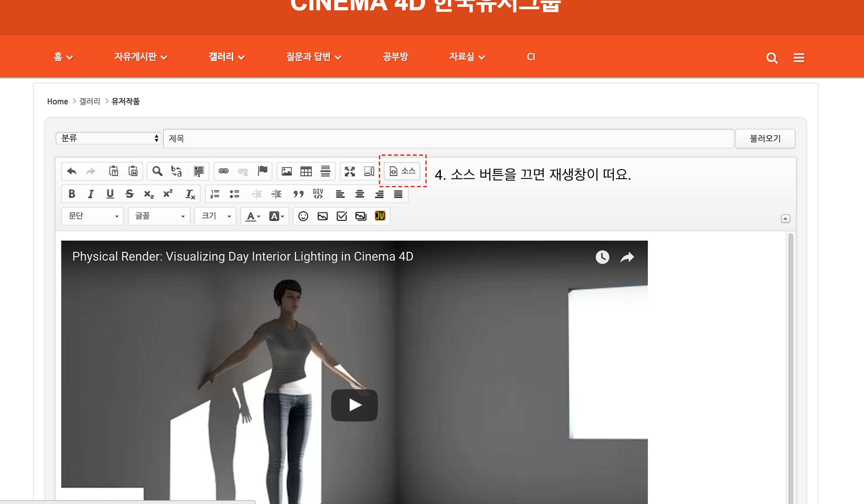Open the 유저작품 breadcrumb link
The height and width of the screenshot is (504, 864).
tap(126, 101)
